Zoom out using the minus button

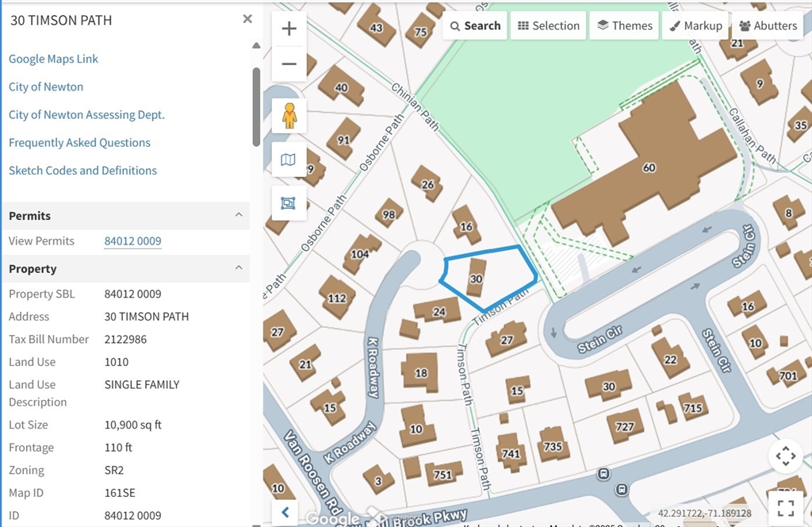(289, 64)
